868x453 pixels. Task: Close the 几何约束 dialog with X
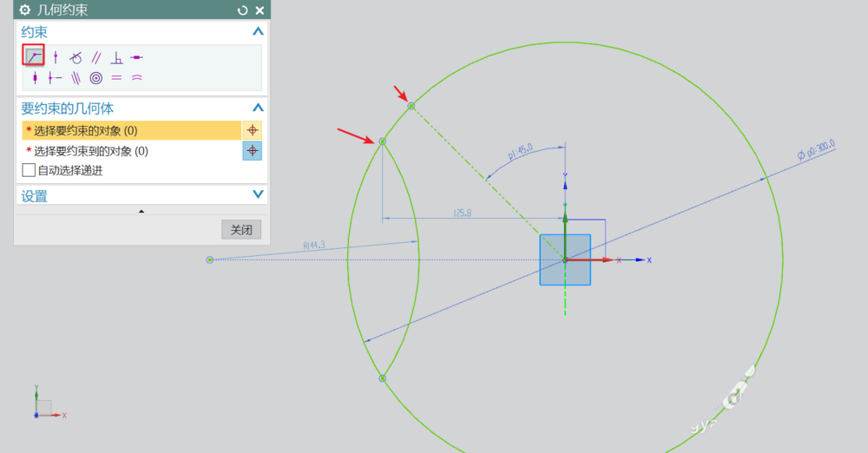tap(260, 10)
